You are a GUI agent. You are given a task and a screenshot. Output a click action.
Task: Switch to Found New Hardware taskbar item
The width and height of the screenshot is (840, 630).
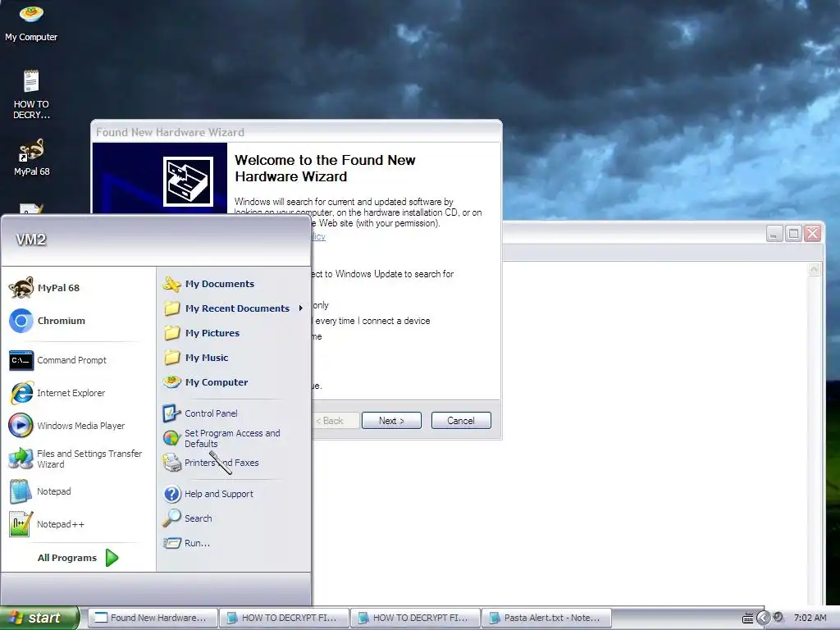pyautogui.click(x=153, y=618)
